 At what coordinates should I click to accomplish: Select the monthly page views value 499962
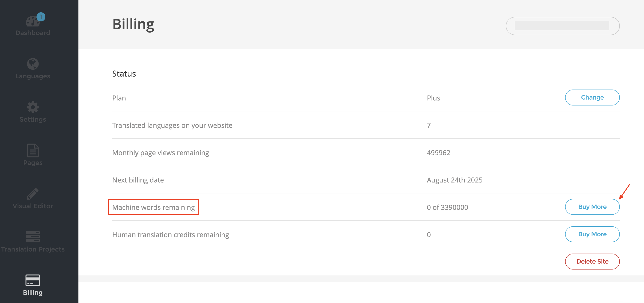pos(439,152)
